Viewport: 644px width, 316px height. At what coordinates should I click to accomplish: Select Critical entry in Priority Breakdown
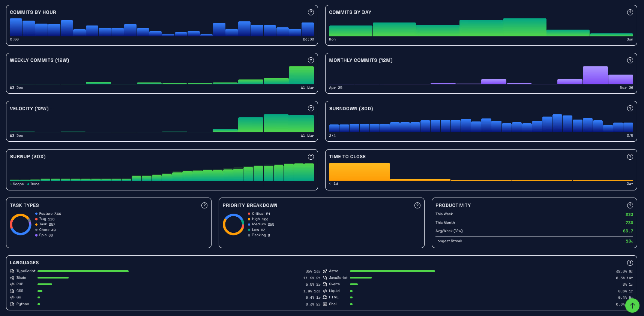tap(259, 214)
